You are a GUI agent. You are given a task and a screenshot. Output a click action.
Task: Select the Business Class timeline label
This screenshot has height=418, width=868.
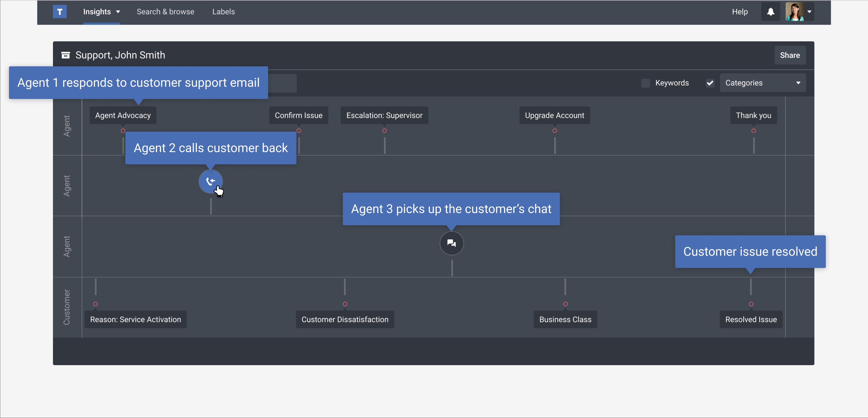point(565,319)
